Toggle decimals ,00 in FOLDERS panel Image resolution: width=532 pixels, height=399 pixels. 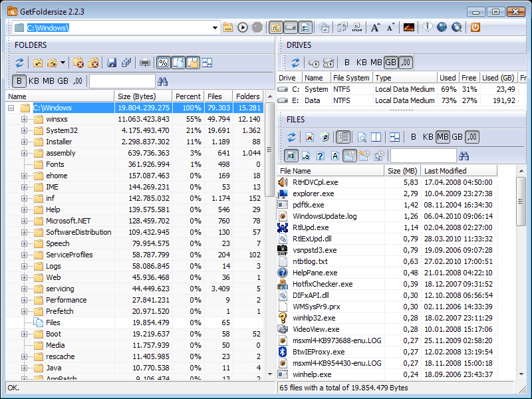click(x=78, y=81)
